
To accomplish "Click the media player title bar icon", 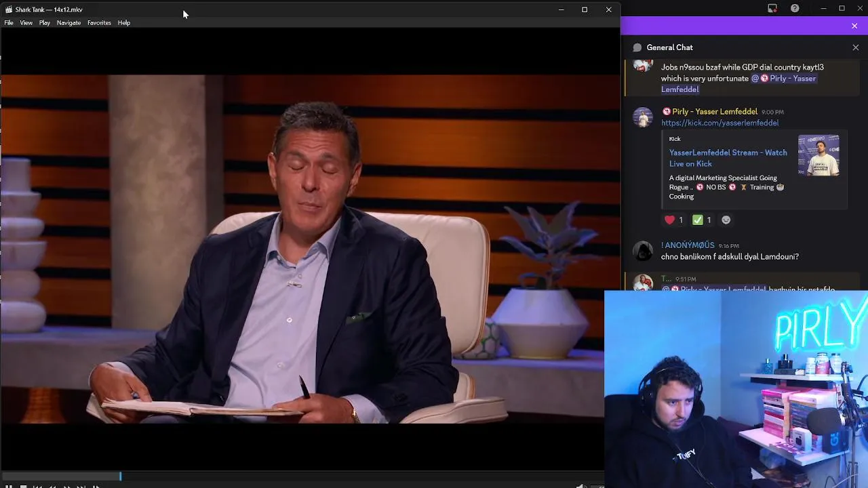I will (9, 9).
